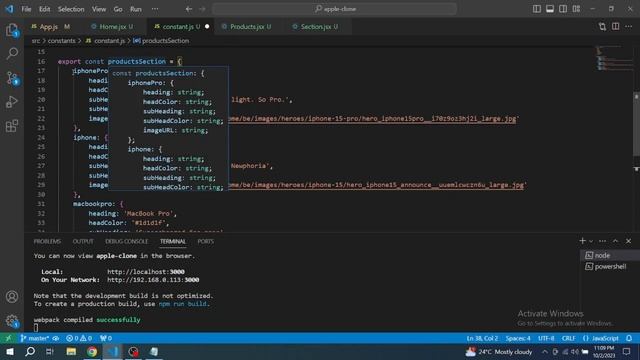This screenshot has width=640, height=360.
Task: Open the Manage gear icon
Action: (x=12, y=321)
